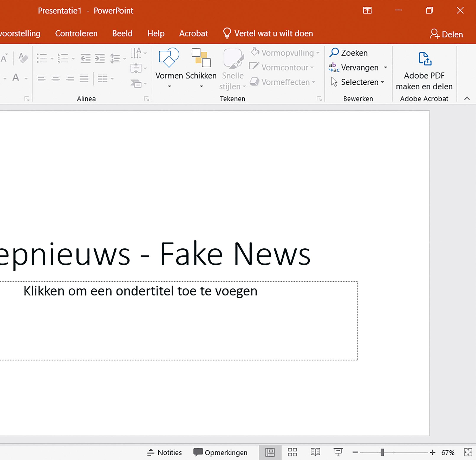Click the Vervangen replace button

354,68
